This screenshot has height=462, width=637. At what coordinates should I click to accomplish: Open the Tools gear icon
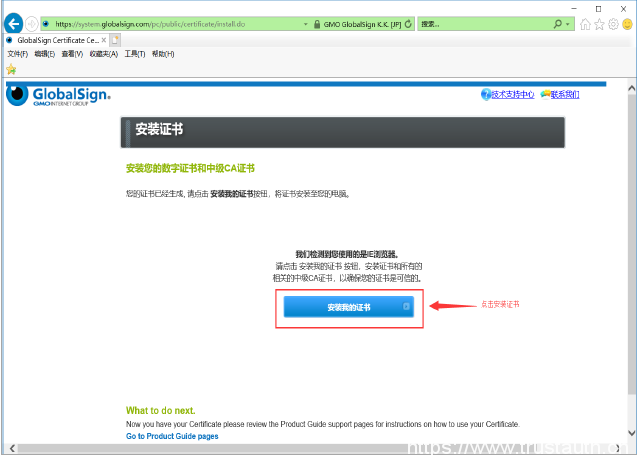(x=613, y=24)
